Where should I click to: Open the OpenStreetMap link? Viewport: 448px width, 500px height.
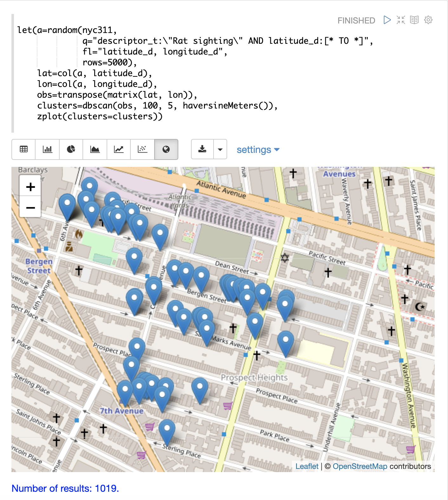pyautogui.click(x=360, y=466)
